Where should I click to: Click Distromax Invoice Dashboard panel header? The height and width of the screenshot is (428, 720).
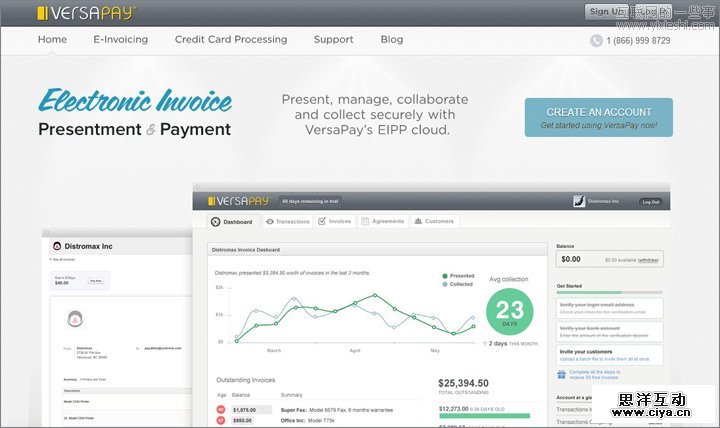377,249
